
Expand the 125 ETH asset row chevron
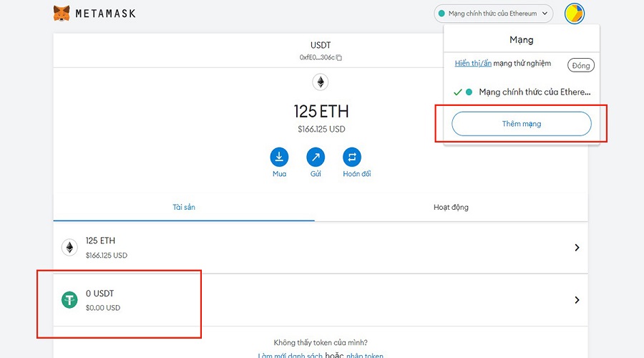[x=577, y=248]
